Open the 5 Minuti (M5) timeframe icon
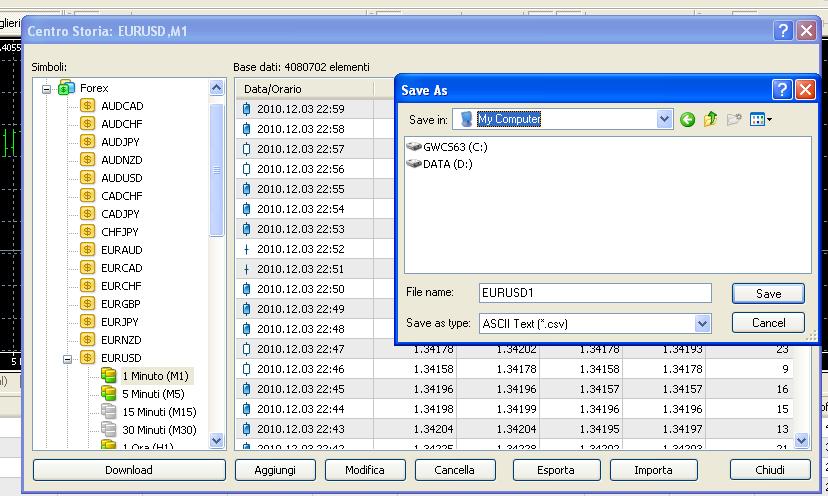Image resolution: width=828 pixels, height=496 pixels. (108, 394)
